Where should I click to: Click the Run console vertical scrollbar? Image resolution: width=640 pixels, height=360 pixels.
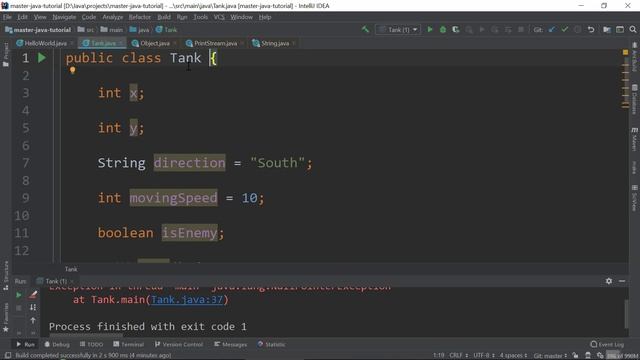click(x=627, y=313)
